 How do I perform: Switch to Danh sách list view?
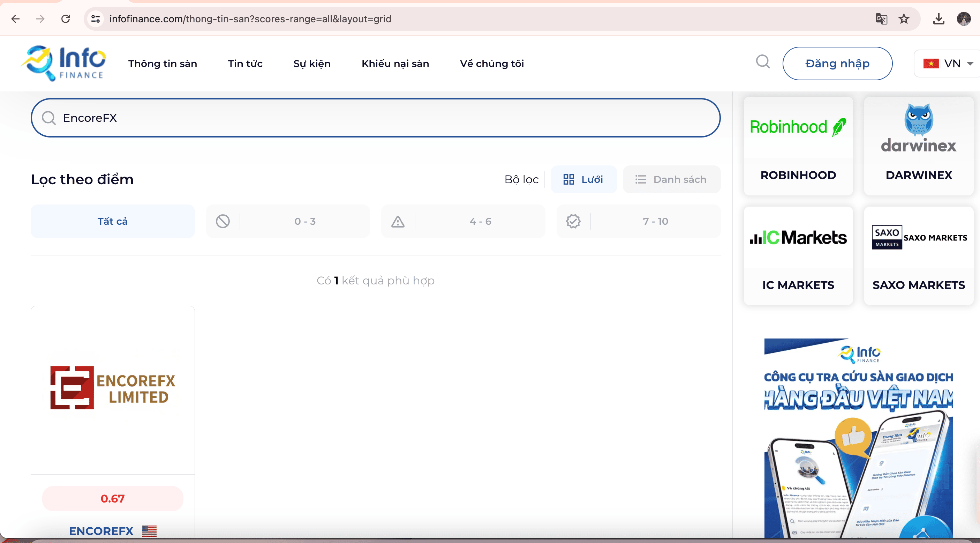tap(671, 179)
